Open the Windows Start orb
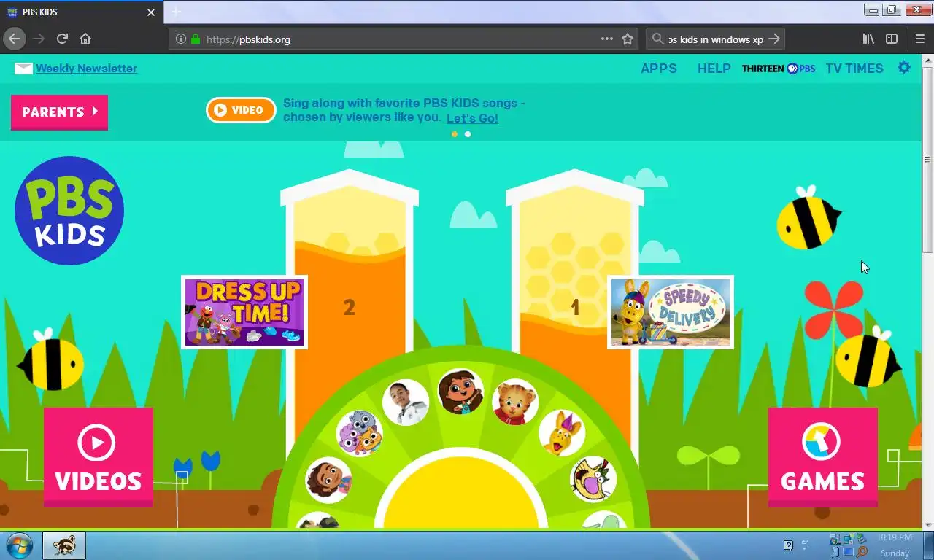This screenshot has width=934, height=560. click(x=19, y=545)
